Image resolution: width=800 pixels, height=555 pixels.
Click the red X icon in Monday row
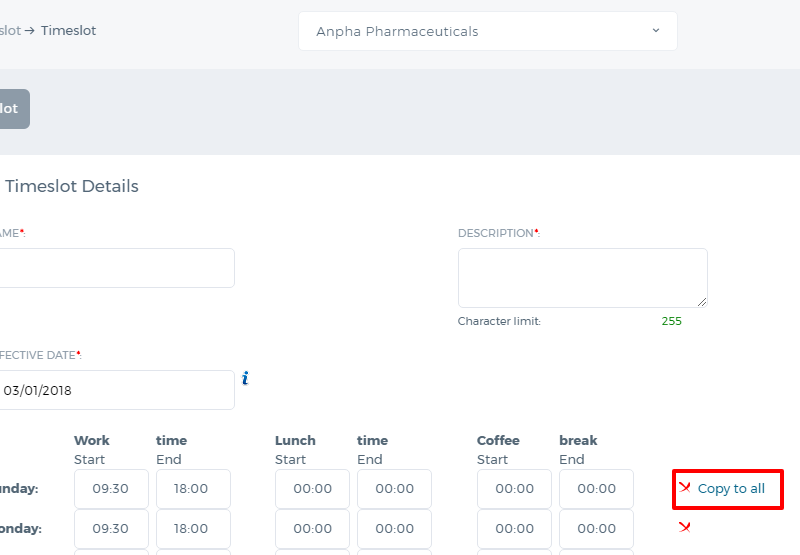[685, 527]
